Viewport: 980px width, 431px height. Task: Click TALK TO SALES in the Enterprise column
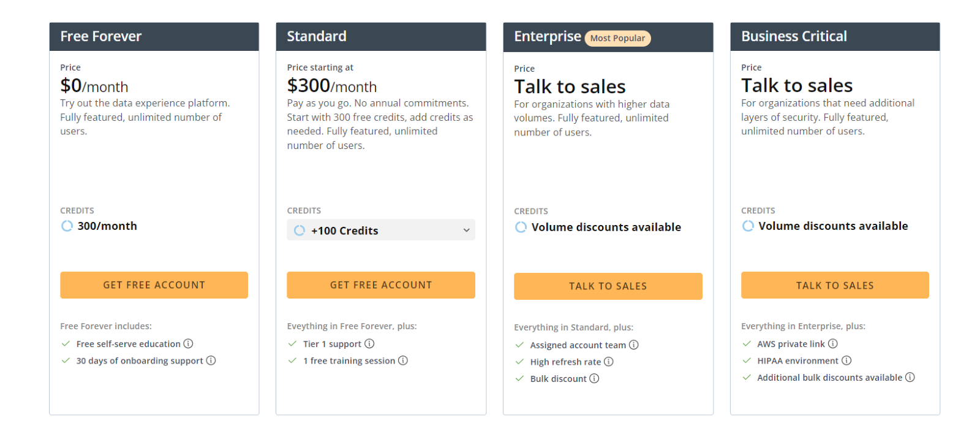[x=608, y=286]
